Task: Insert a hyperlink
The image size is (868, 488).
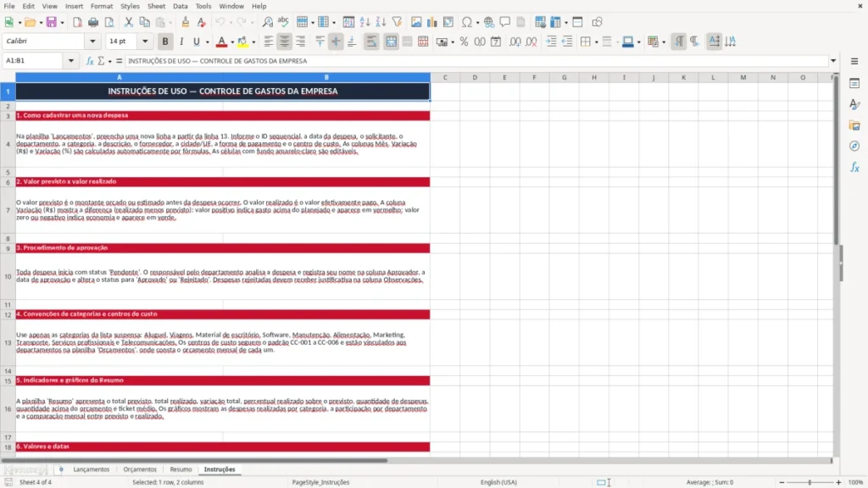Action: tap(489, 22)
